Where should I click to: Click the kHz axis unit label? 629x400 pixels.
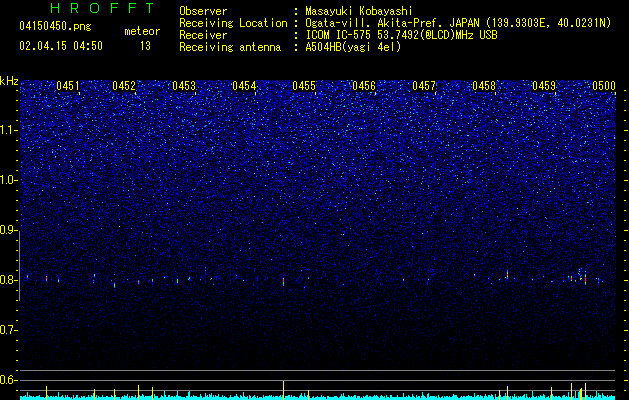click(9, 81)
